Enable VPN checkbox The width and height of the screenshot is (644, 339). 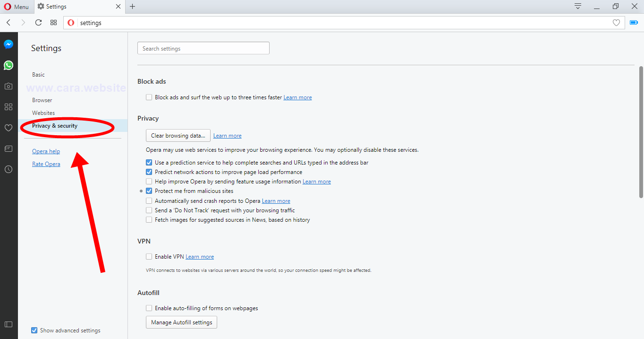click(x=149, y=257)
